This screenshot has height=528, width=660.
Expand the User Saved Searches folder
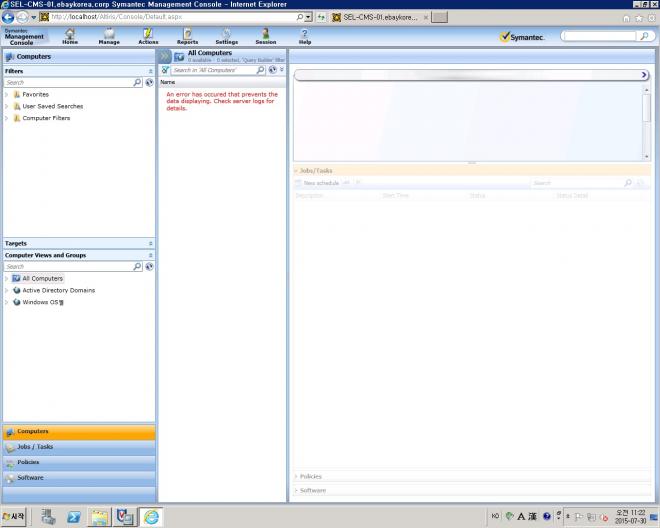pos(6,106)
